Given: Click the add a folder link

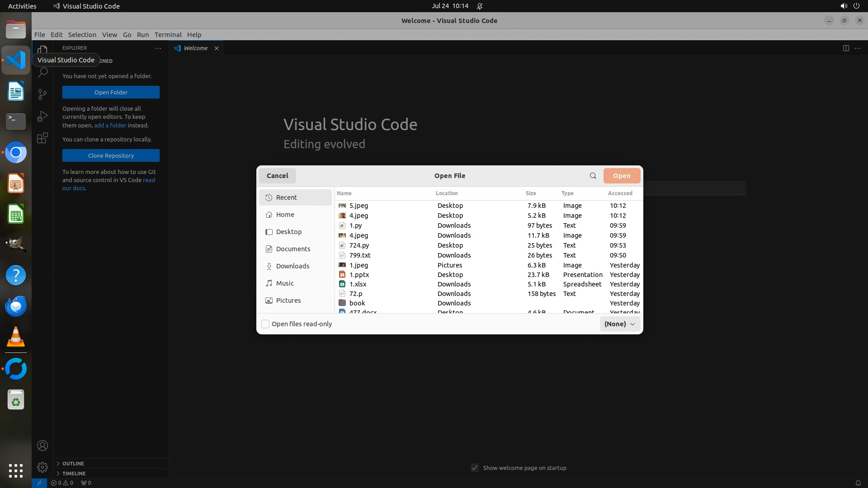Looking at the screenshot, I should coord(110,125).
